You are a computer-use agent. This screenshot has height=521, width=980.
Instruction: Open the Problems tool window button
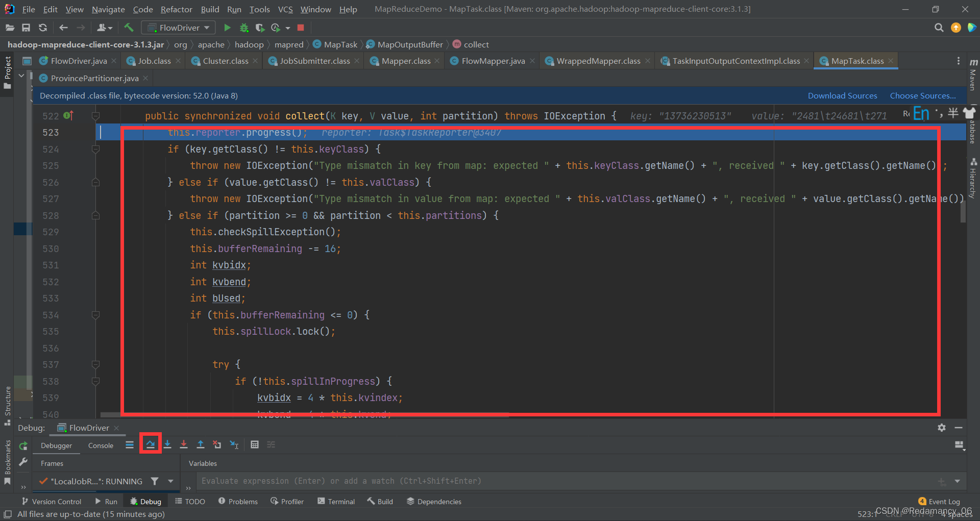coord(238,502)
